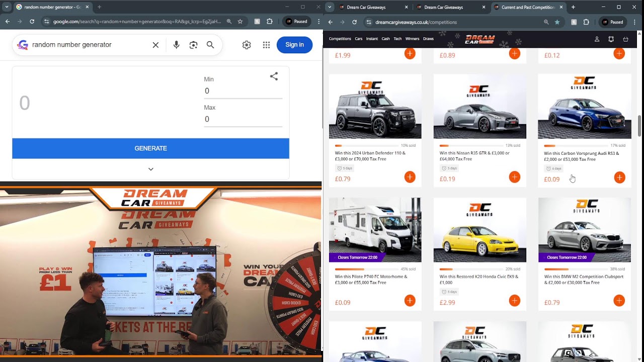Click the Dream Car Giveaways header logo
This screenshot has height=362, width=644.
pyautogui.click(x=480, y=39)
